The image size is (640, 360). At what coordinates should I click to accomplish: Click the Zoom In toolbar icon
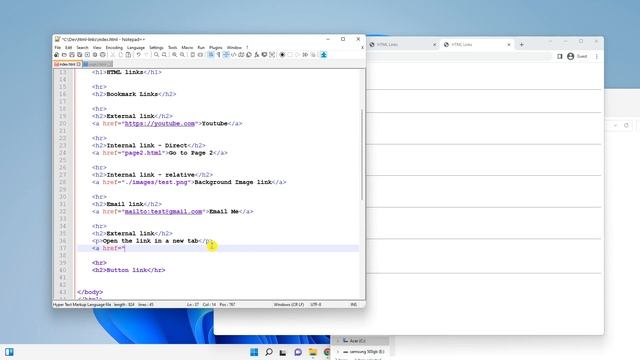(x=174, y=55)
